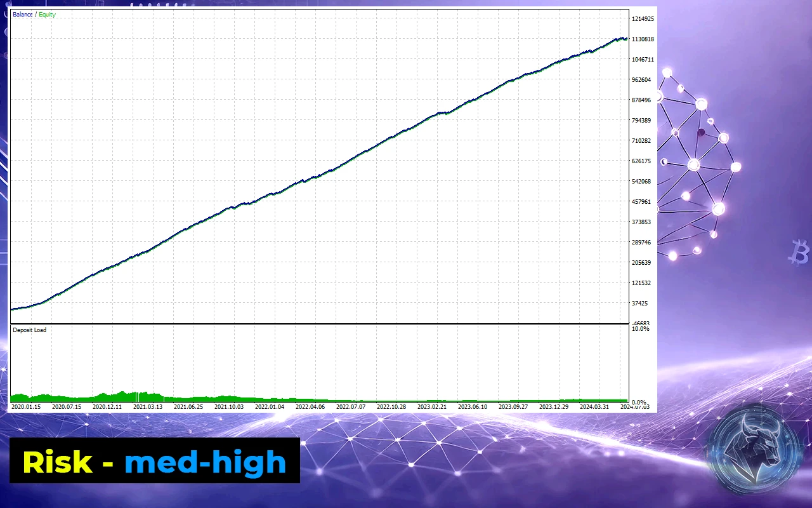Click the 10.0% deposit load scale label
This screenshot has width=812, height=508.
click(x=640, y=329)
